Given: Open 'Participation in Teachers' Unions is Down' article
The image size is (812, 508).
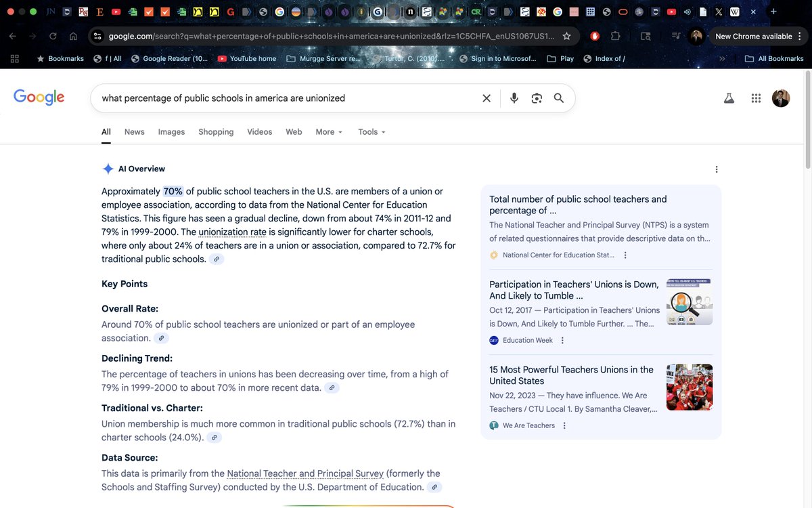Looking at the screenshot, I should pos(574,290).
